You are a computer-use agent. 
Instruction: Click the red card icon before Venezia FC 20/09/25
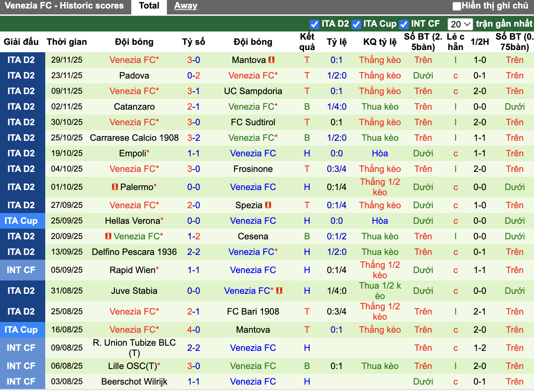click(x=108, y=236)
